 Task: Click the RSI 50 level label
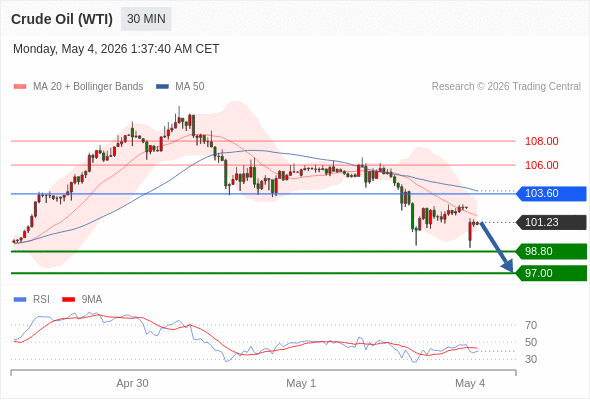(531, 342)
